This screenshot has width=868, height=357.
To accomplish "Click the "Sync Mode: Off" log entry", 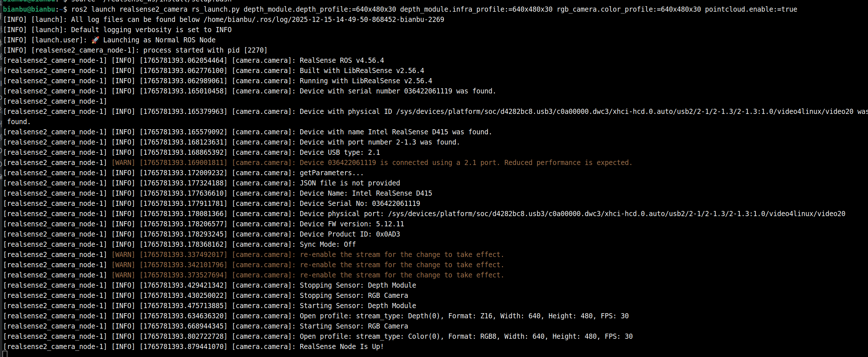I will (x=328, y=245).
